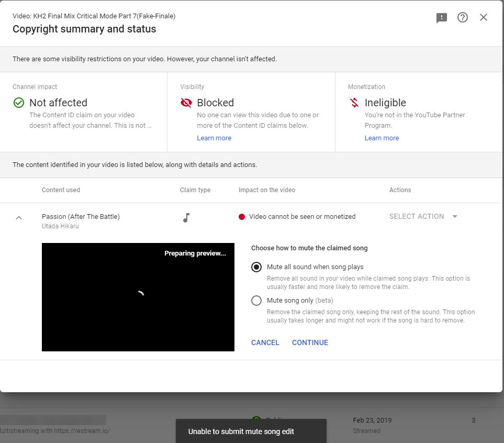Open Learn more link under Ineligible
This screenshot has height=443, width=504.
pos(382,138)
